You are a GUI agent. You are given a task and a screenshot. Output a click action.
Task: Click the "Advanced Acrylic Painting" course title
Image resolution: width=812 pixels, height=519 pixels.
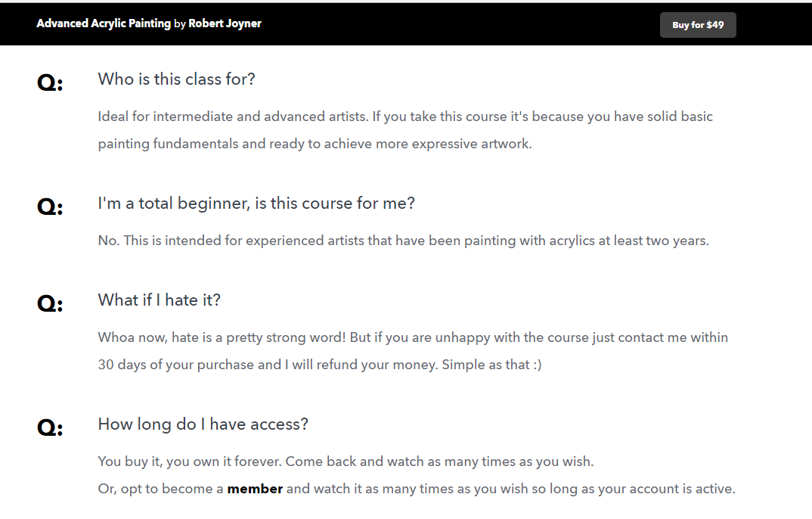pyautogui.click(x=102, y=23)
